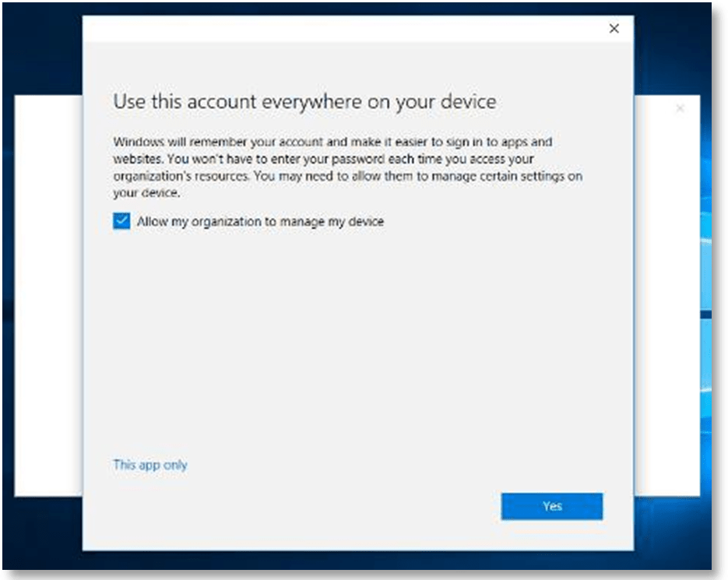
Task: Close the account dialog with X
Action: [614, 29]
